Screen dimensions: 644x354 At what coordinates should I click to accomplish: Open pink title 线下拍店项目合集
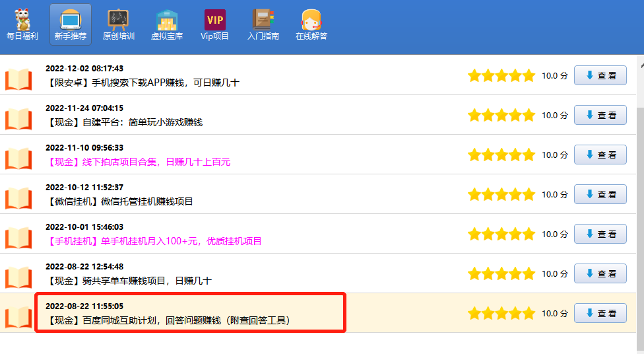pos(138,162)
